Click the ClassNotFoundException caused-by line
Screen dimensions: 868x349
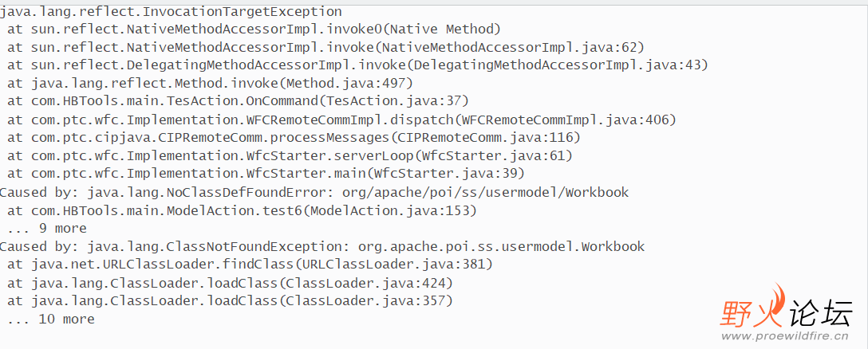coord(322,246)
